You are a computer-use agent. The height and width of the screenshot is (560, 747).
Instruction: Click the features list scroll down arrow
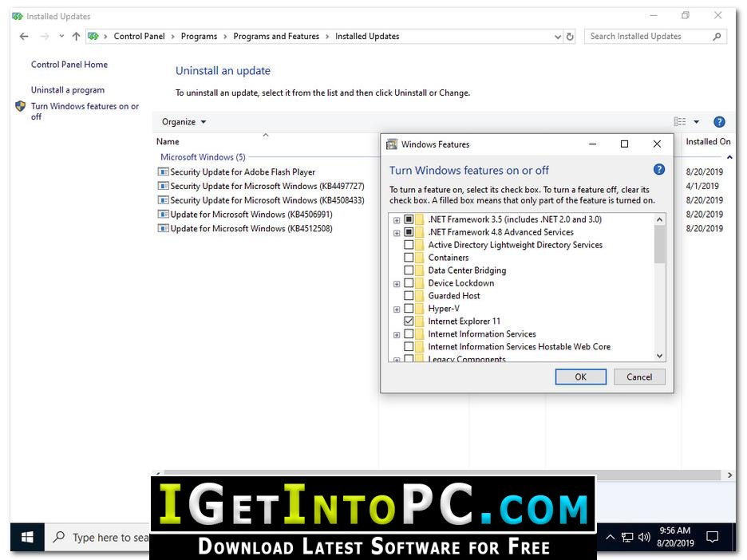659,356
